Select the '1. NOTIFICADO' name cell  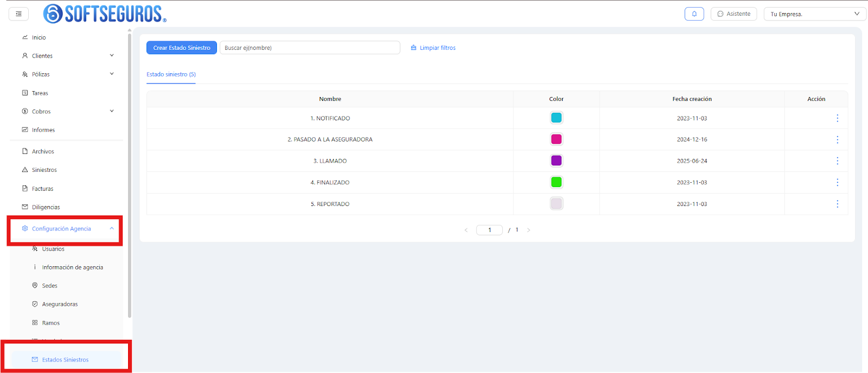pos(330,118)
